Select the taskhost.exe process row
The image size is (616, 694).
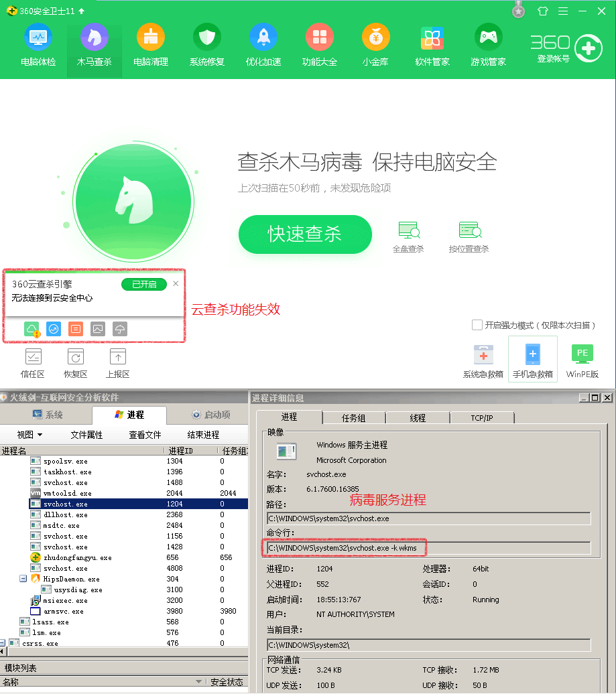point(124,472)
